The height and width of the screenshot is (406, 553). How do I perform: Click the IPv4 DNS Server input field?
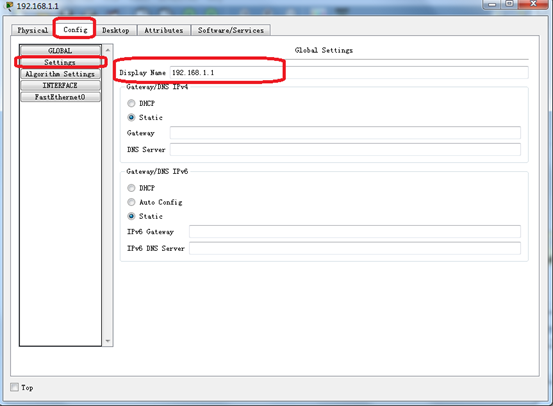(x=345, y=149)
